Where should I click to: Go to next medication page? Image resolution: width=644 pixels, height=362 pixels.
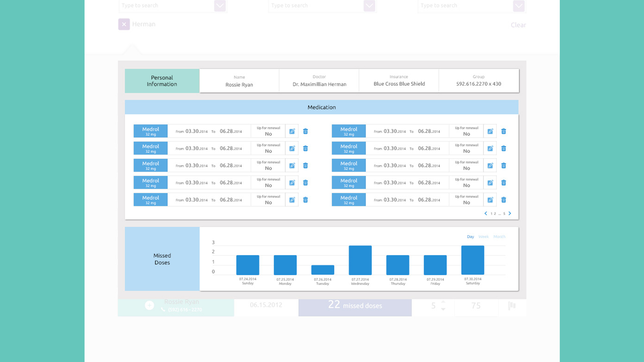coord(510,214)
